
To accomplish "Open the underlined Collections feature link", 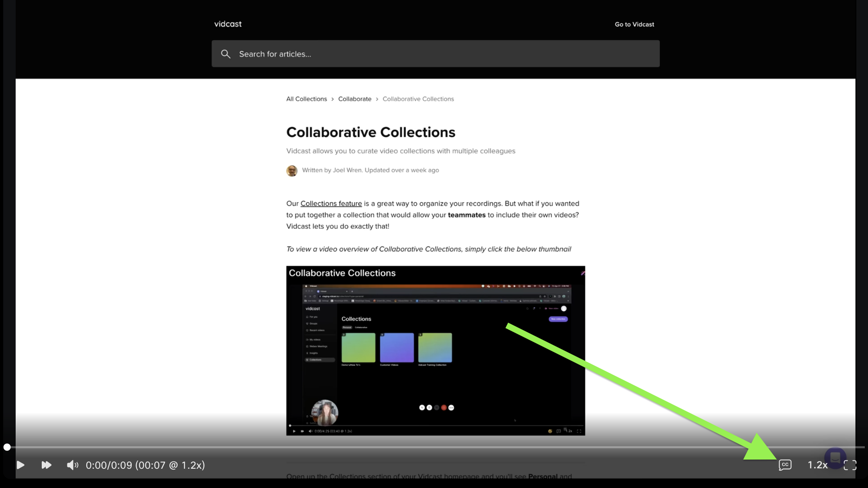I will pyautogui.click(x=331, y=203).
